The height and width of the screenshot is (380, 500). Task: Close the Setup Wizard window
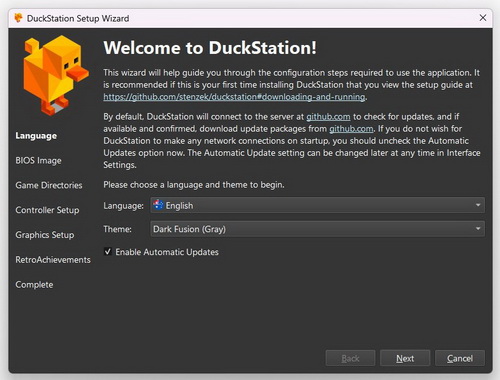point(483,18)
